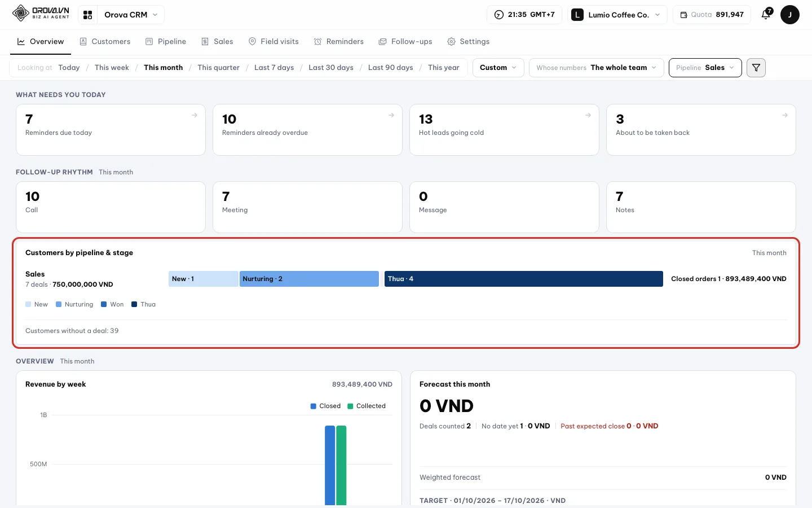Image resolution: width=812 pixels, height=508 pixels.
Task: Click arrow on About to be taken back card
Action: 785,115
